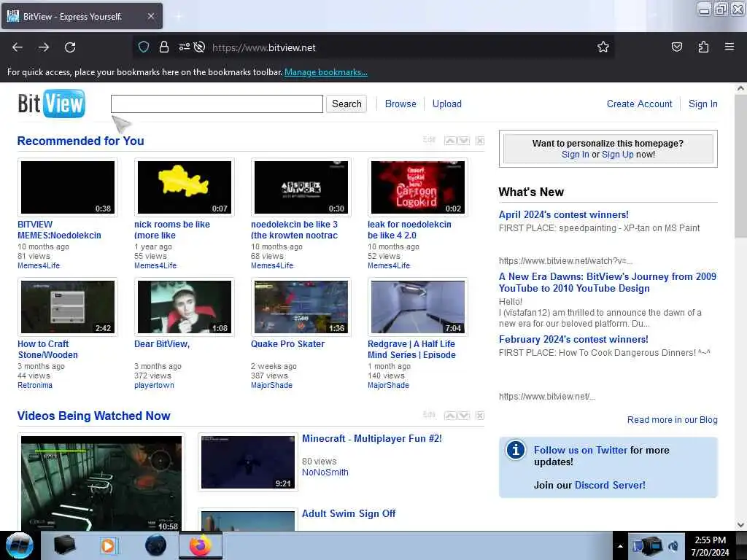Click the address bar URL
This screenshot has height=560, width=747.
[x=264, y=47]
